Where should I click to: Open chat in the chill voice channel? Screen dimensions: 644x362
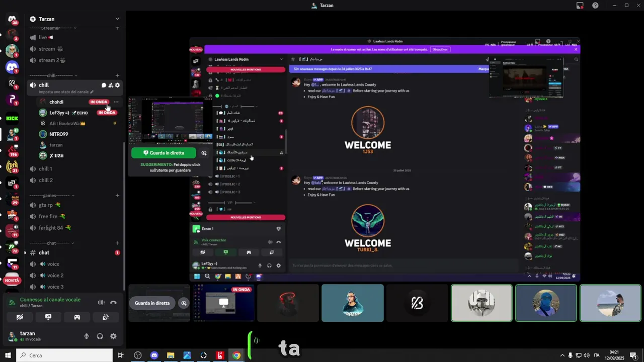pyautogui.click(x=103, y=85)
